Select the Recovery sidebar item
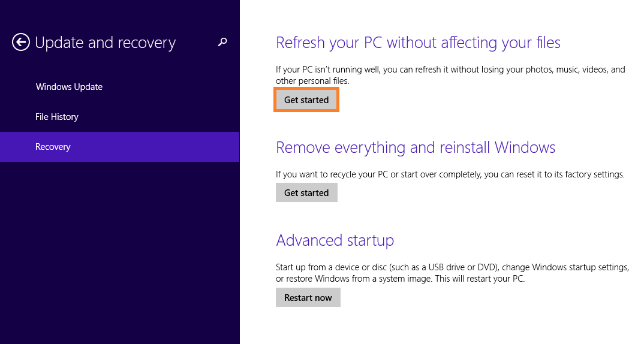The image size is (644, 344). [x=119, y=147]
